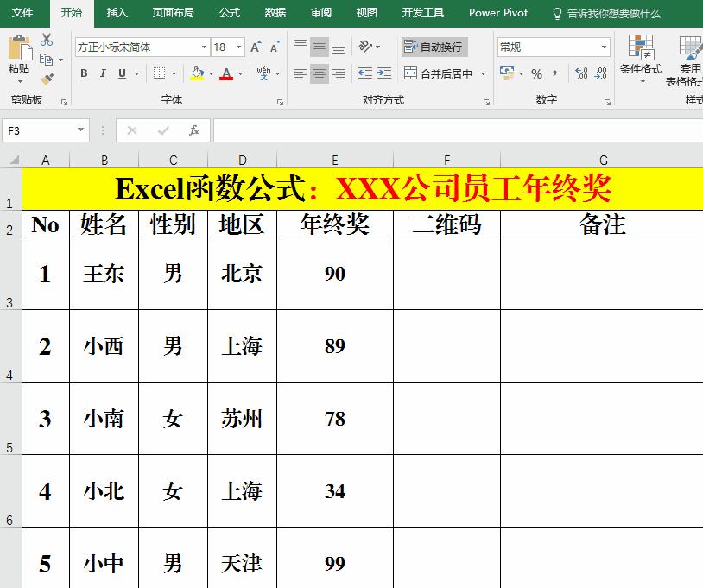Apply red font color A

tap(226, 73)
